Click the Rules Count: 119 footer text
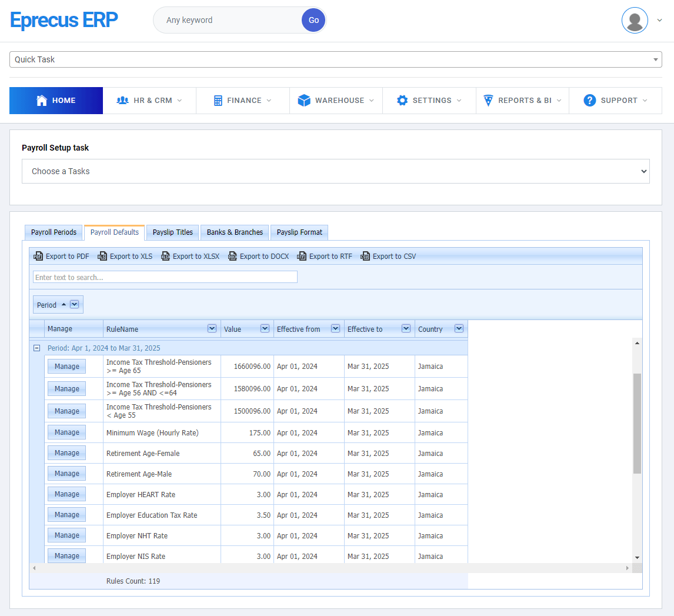 pyautogui.click(x=134, y=581)
